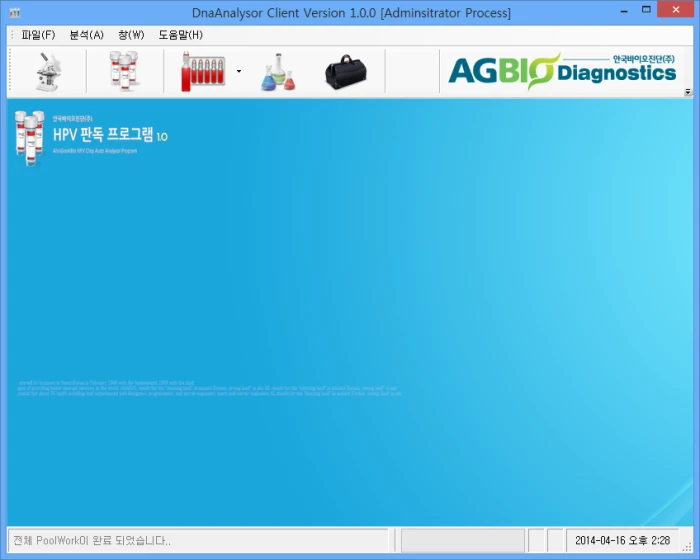Click the sample vials toolbar icon
This screenshot has width=700, height=560.
tap(124, 71)
